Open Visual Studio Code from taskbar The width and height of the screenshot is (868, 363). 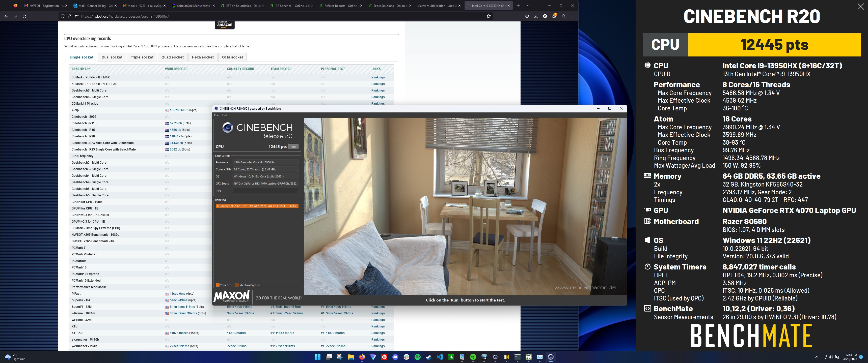coord(440,357)
